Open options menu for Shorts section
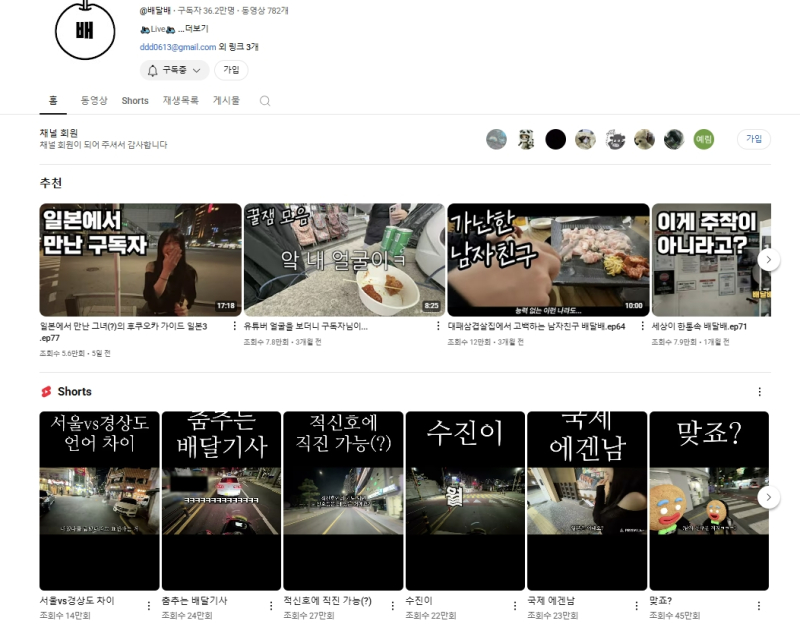The width and height of the screenshot is (800, 624). pyautogui.click(x=759, y=392)
